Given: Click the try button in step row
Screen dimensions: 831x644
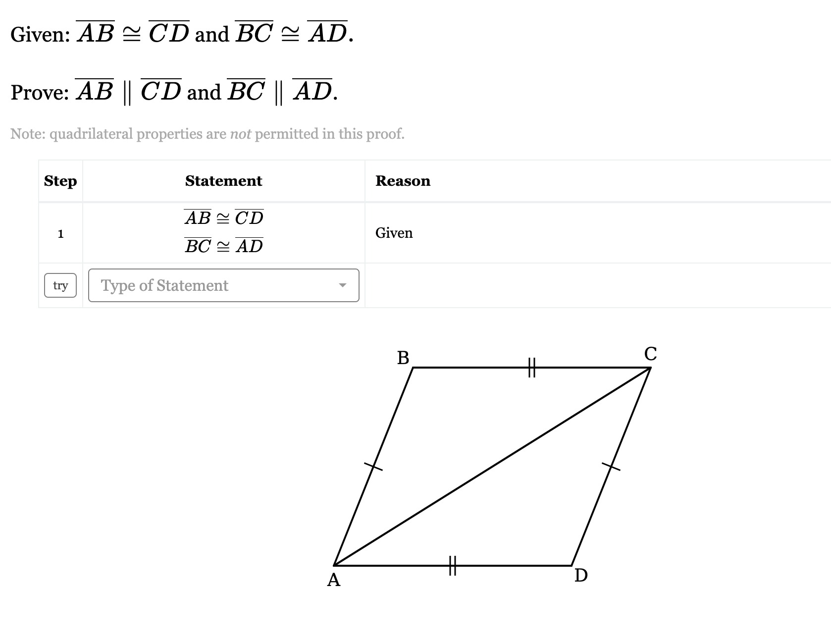Looking at the screenshot, I should coord(60,285).
